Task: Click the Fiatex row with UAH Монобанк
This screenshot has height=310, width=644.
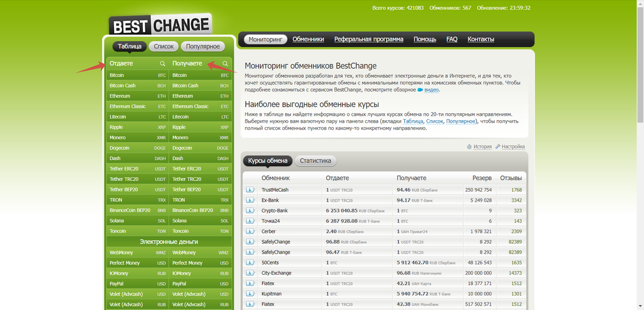Action: [384, 304]
